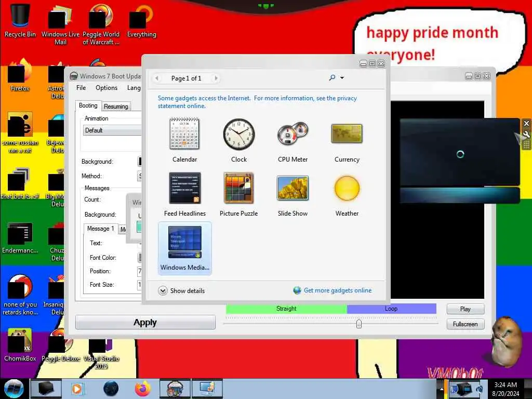Open the ChomikBox desktop icon
Screen dimensions: 532x399
point(20,345)
